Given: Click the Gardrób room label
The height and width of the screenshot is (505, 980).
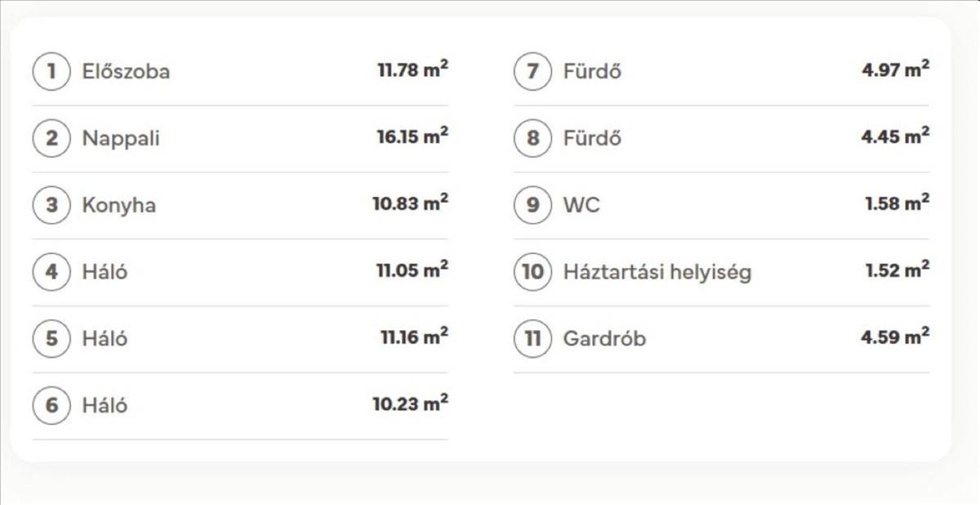Looking at the screenshot, I should [x=604, y=338].
